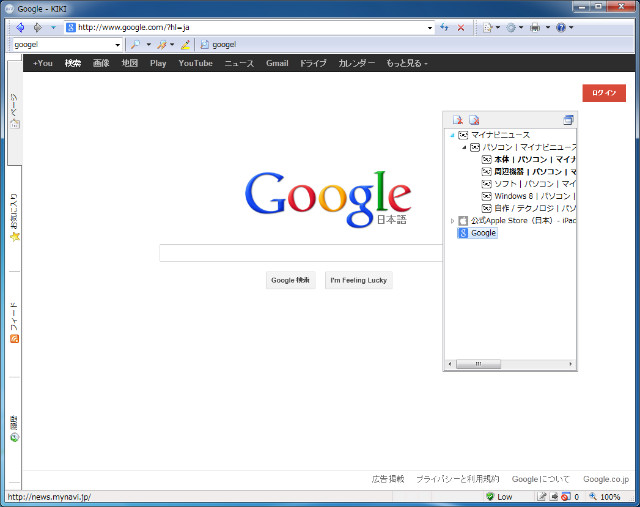This screenshot has width=640, height=507.
Task: Select the Google item in tab tree
Action: click(x=477, y=233)
